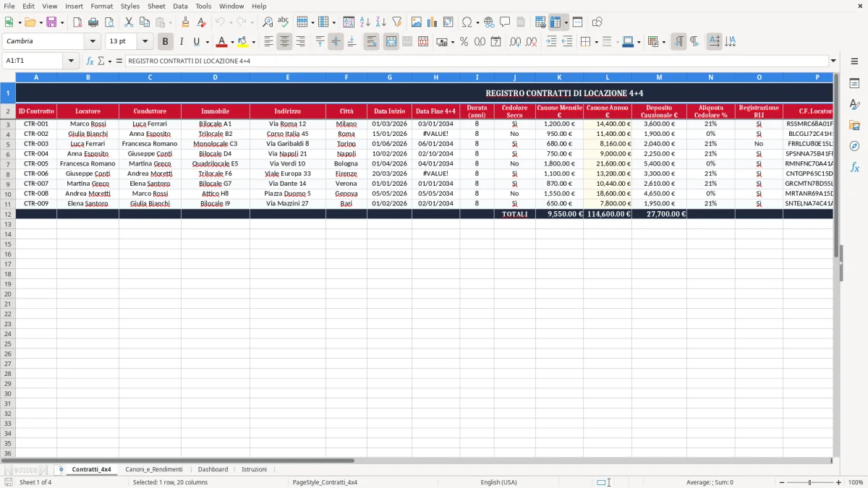Click Sort Ascending icon
The width and height of the screenshot is (868, 488).
click(365, 22)
